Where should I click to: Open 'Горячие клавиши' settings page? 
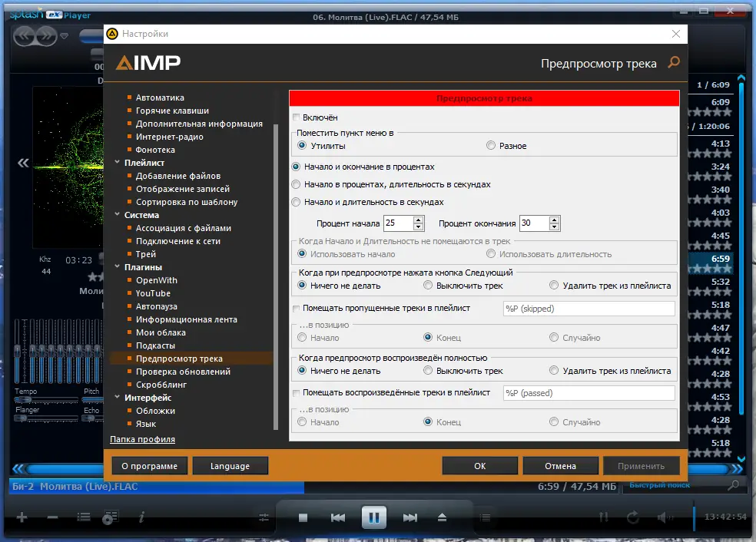tap(172, 111)
